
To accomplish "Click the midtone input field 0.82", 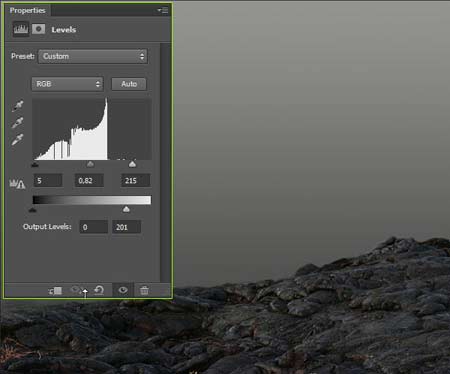I will point(89,181).
